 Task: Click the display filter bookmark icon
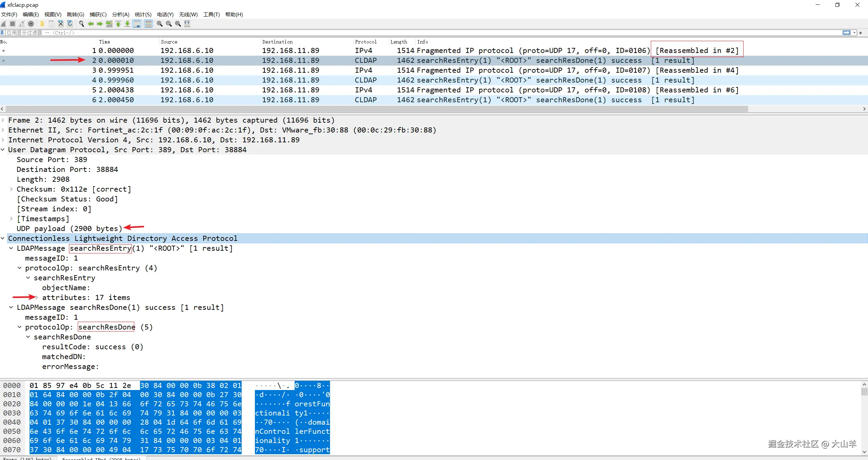3,33
